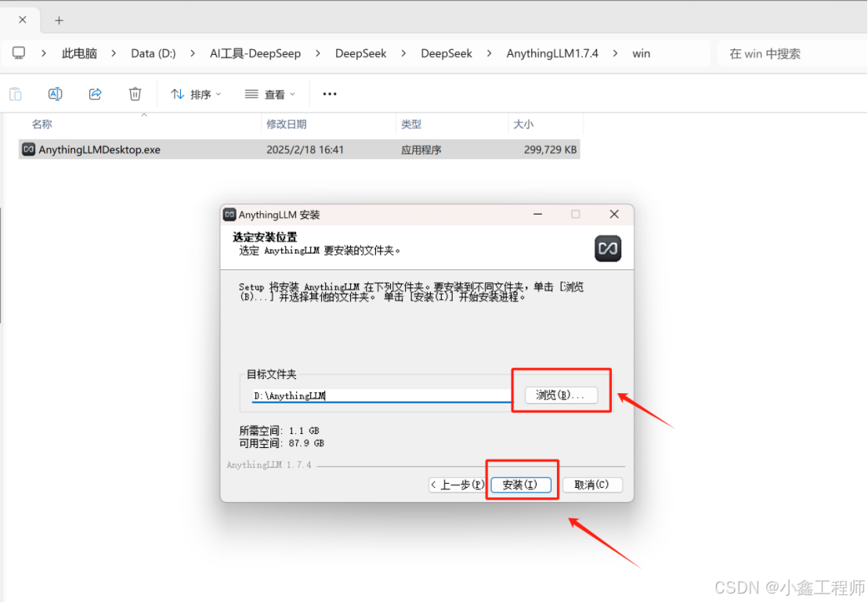Open the three-dots more options menu
868x603 pixels.
(x=330, y=94)
